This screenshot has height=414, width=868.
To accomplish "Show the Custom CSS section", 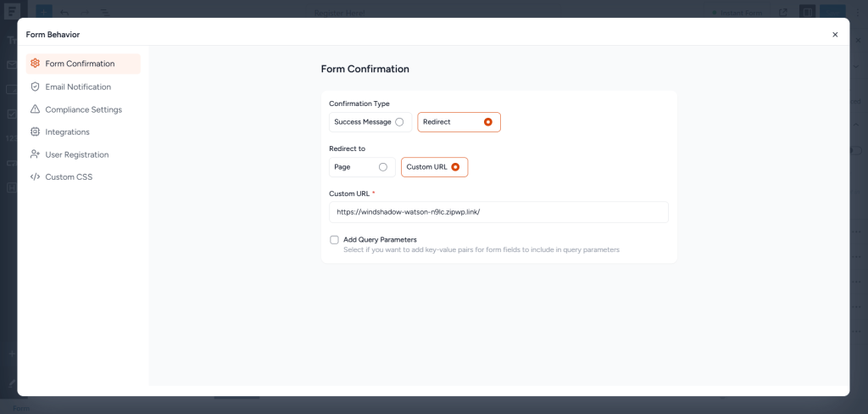I will pyautogui.click(x=69, y=177).
